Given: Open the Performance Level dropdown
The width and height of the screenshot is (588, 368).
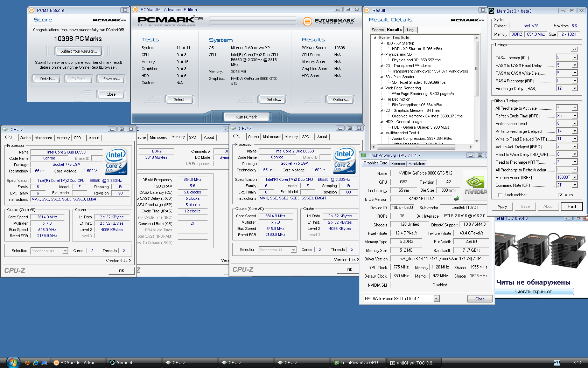Looking at the screenshot, I should click(575, 123).
